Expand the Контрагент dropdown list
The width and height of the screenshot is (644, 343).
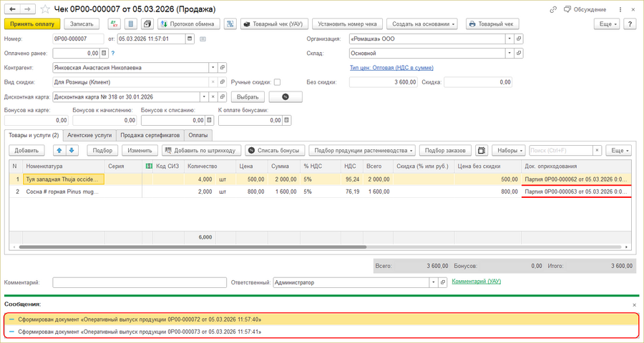click(x=213, y=68)
